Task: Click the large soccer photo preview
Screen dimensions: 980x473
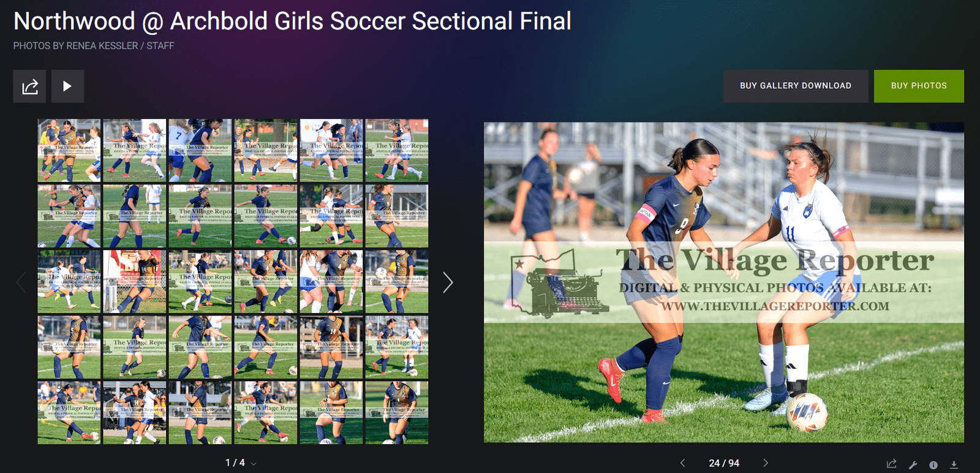Action: pyautogui.click(x=724, y=282)
